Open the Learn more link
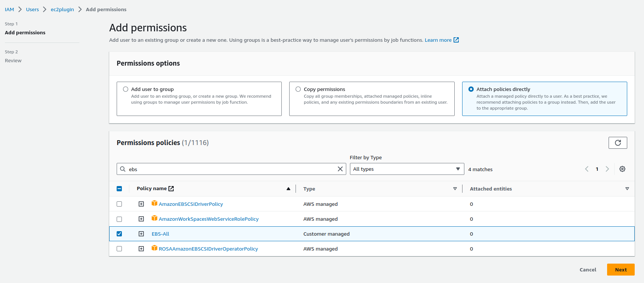 pyautogui.click(x=438, y=40)
